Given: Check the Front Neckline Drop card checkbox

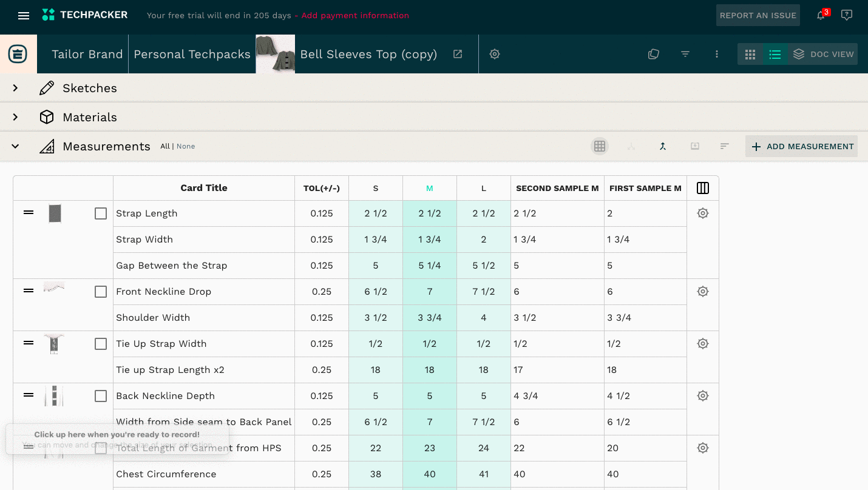Looking at the screenshot, I should click(101, 292).
